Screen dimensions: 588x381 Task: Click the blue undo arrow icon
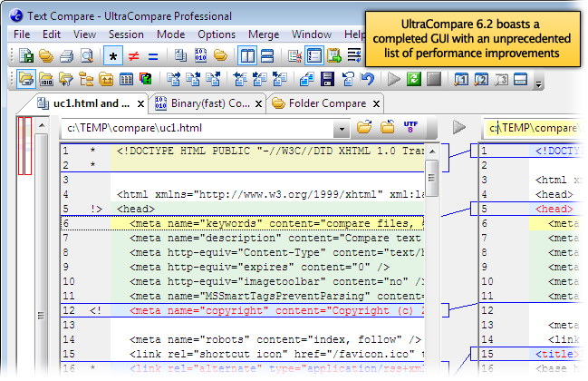[x=368, y=79]
